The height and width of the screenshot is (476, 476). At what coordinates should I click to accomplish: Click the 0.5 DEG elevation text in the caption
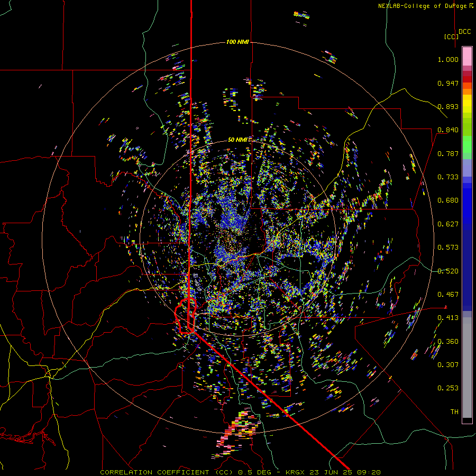coord(255,472)
